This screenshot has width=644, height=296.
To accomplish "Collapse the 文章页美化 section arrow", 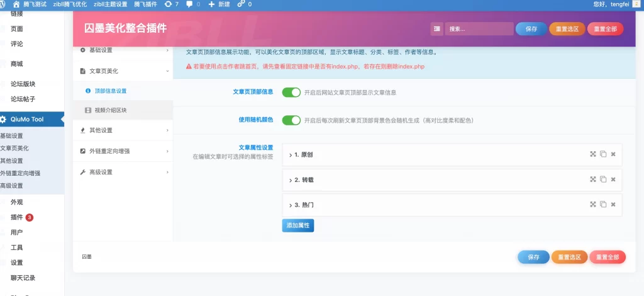I will coord(167,71).
